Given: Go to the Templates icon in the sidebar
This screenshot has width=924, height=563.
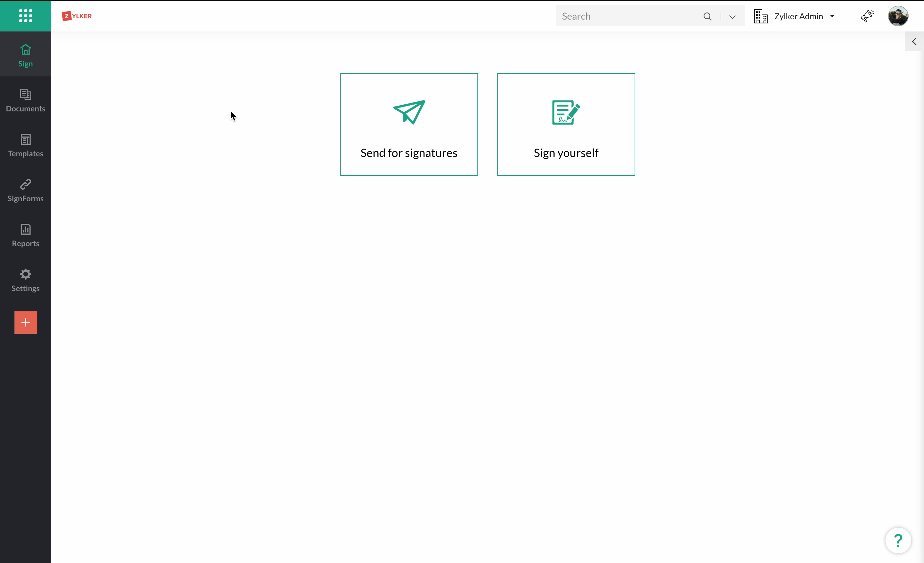Looking at the screenshot, I should (x=25, y=139).
